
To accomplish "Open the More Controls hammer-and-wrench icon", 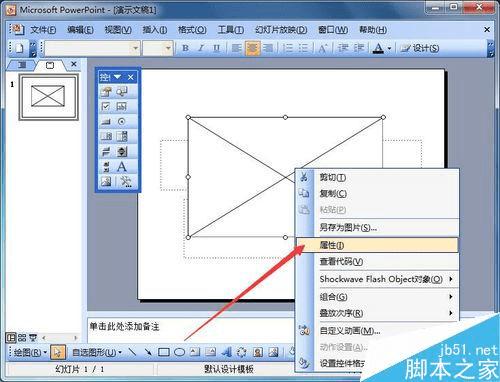I will coord(125,181).
